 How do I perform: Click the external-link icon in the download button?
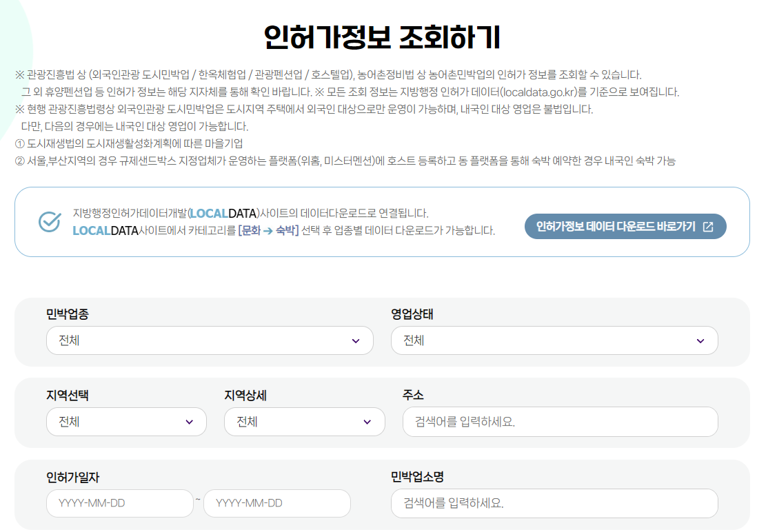pyautogui.click(x=708, y=227)
